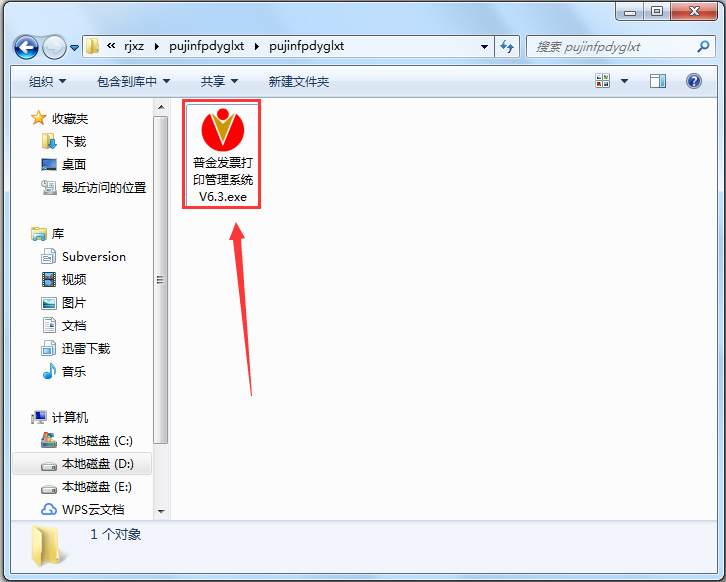Click the E: drive icon

click(49, 488)
